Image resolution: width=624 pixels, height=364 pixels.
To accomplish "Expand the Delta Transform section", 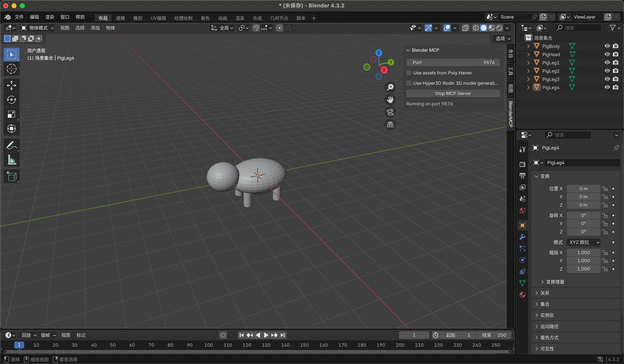I will (552, 282).
